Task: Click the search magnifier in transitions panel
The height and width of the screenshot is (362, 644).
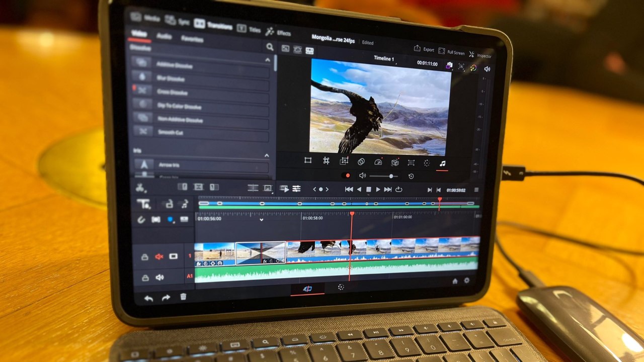Action: 270,47
